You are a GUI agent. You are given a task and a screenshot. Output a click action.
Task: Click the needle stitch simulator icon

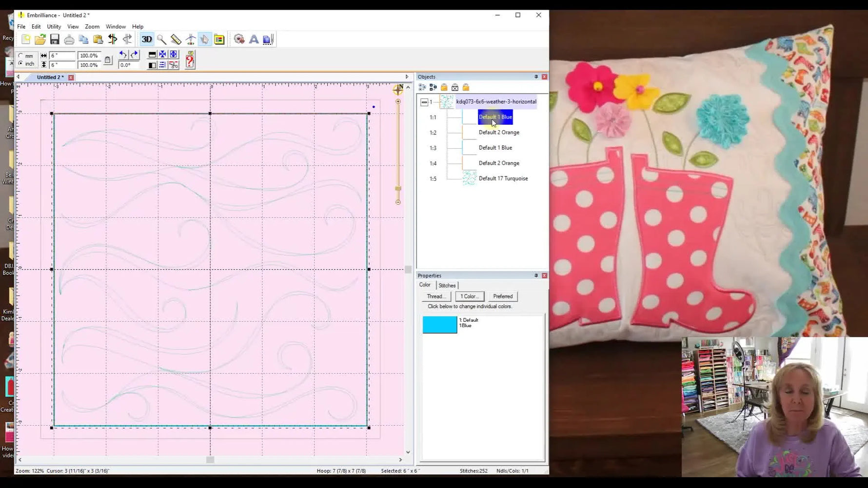pyautogui.click(x=191, y=39)
